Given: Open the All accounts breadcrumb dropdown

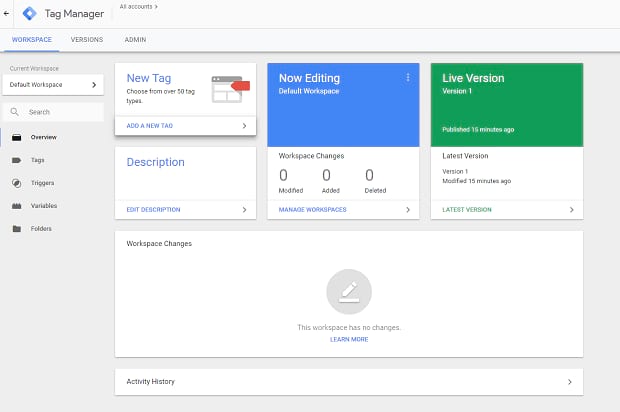Looking at the screenshot, I should (x=138, y=6).
